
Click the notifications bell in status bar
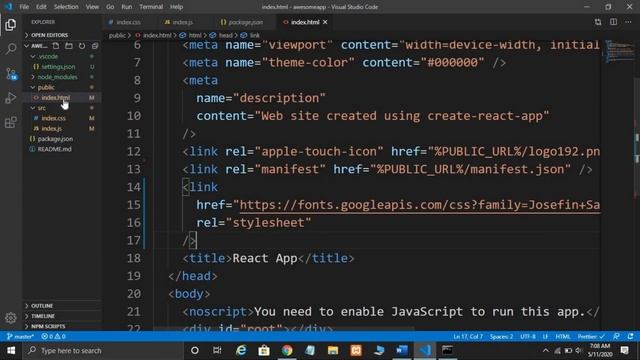point(631,337)
